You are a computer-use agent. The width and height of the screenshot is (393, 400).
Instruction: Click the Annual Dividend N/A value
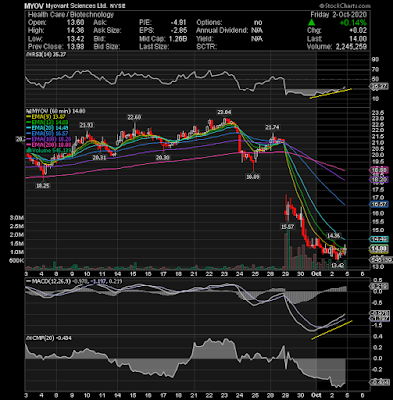[257, 31]
